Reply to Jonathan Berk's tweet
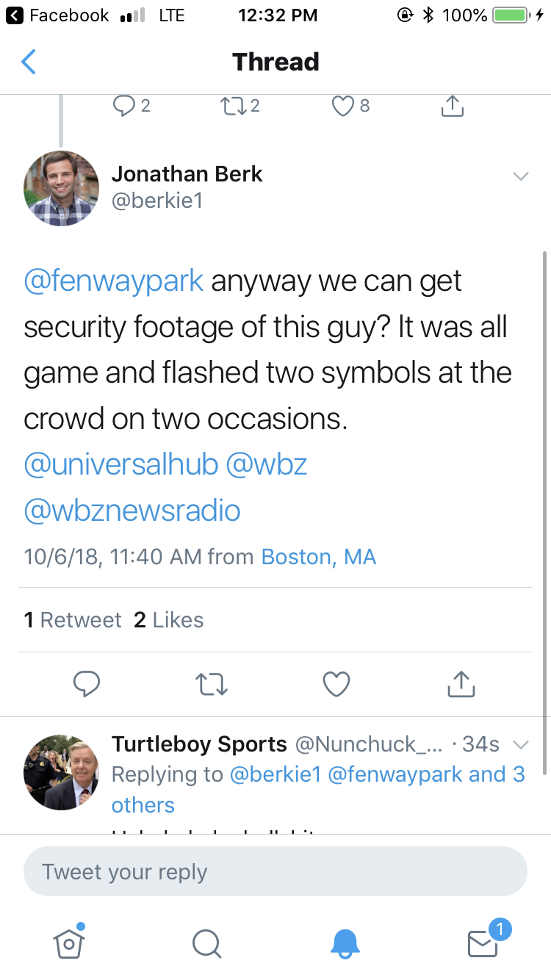 [87, 684]
